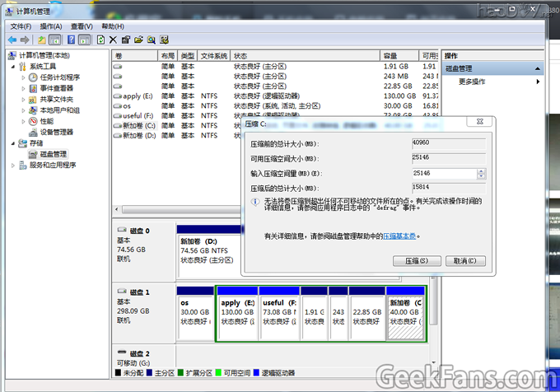
Task: Collapse the 系统工具 tree node
Action: [13, 67]
